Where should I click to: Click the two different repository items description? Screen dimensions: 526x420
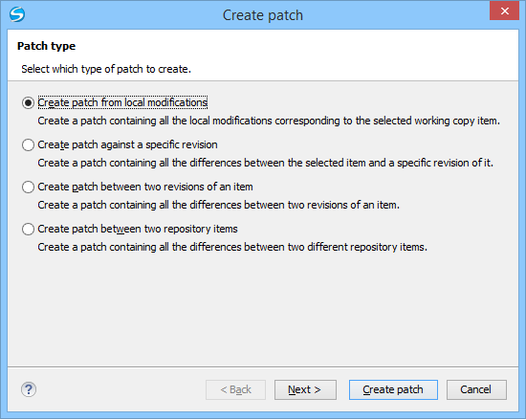232,247
